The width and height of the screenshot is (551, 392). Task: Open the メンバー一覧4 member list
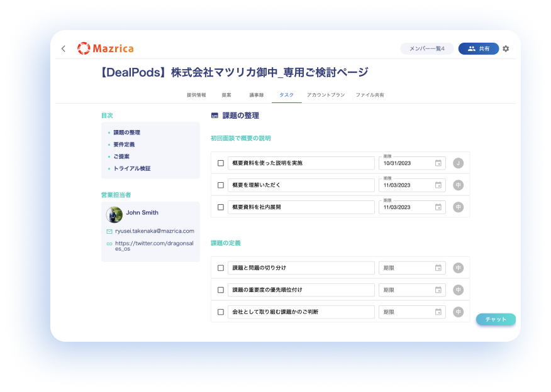(x=427, y=49)
